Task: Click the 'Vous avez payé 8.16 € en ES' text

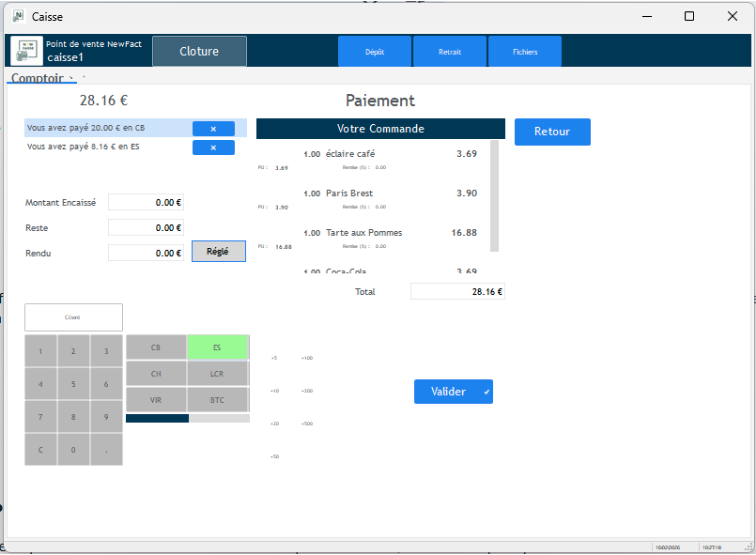Action: click(x=83, y=147)
